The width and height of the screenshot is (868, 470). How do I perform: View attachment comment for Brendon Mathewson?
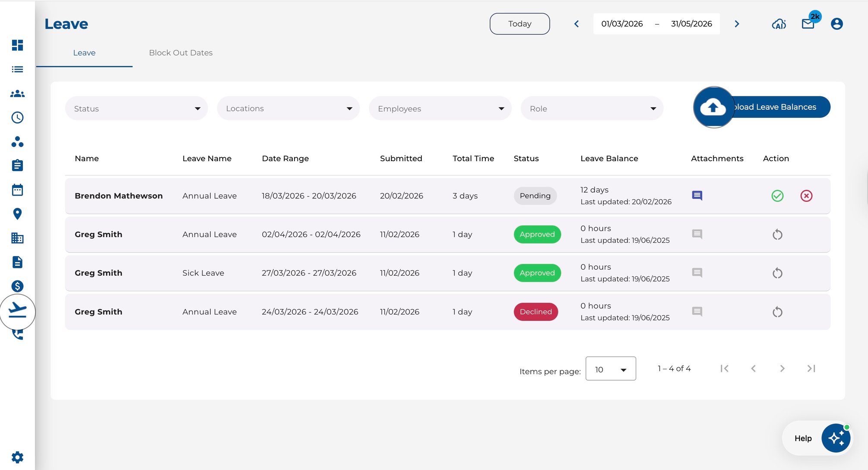pyautogui.click(x=697, y=196)
